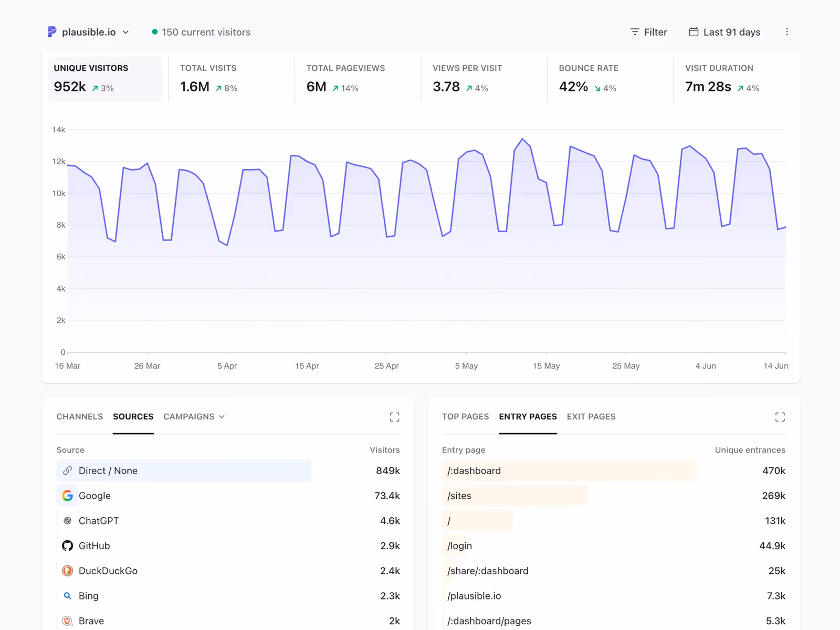
Task: Click the 849k visitors value
Action: 388,471
